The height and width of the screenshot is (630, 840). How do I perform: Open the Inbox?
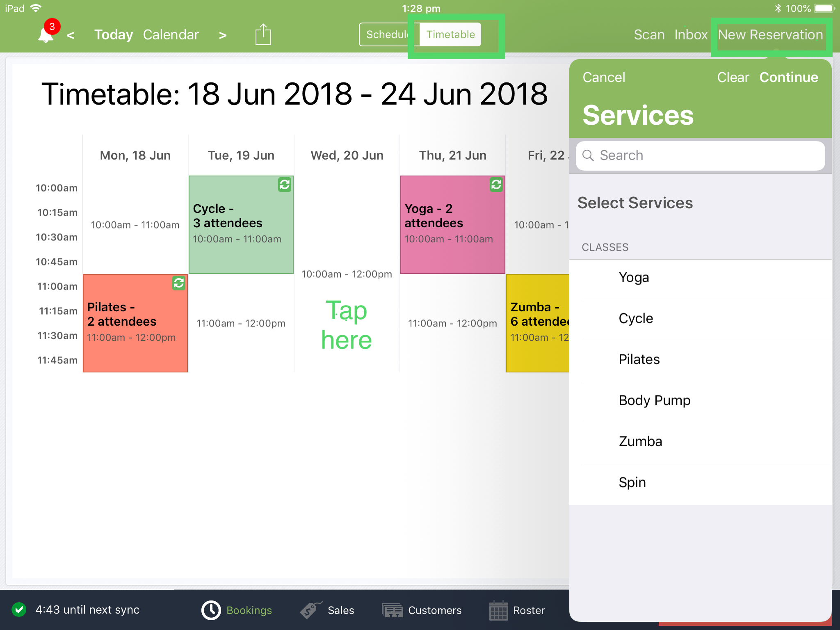pyautogui.click(x=691, y=34)
